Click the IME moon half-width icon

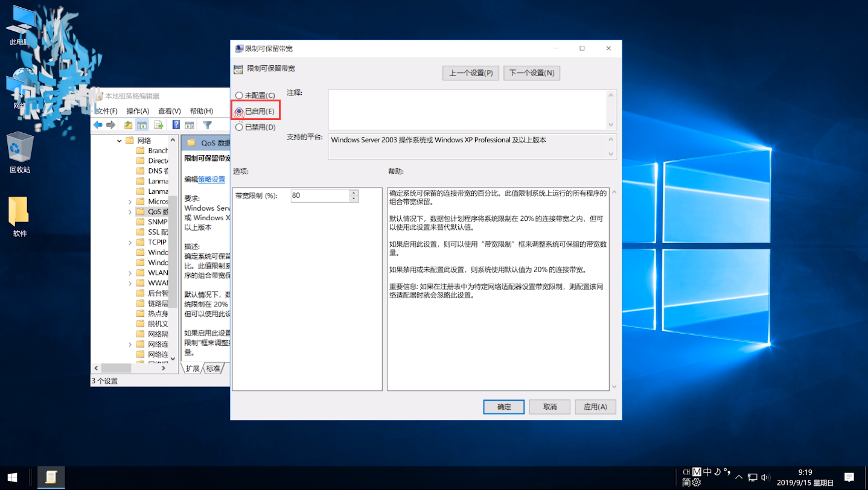717,472
